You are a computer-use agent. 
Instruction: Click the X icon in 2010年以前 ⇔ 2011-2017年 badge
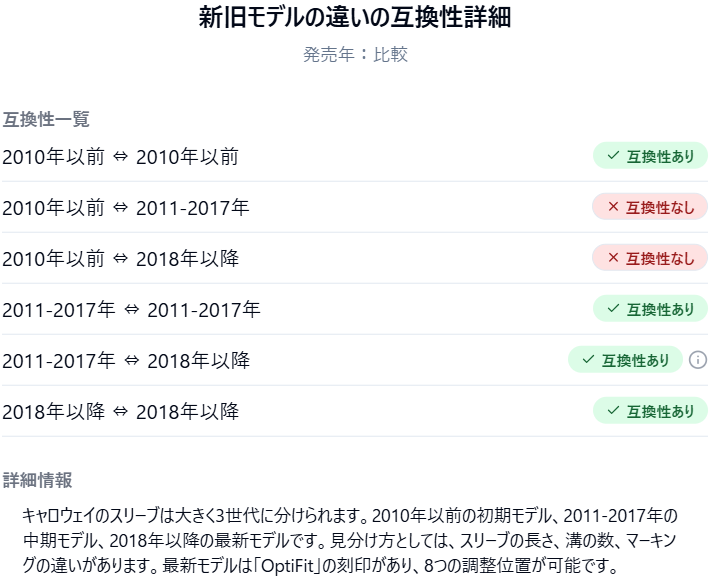(612, 207)
